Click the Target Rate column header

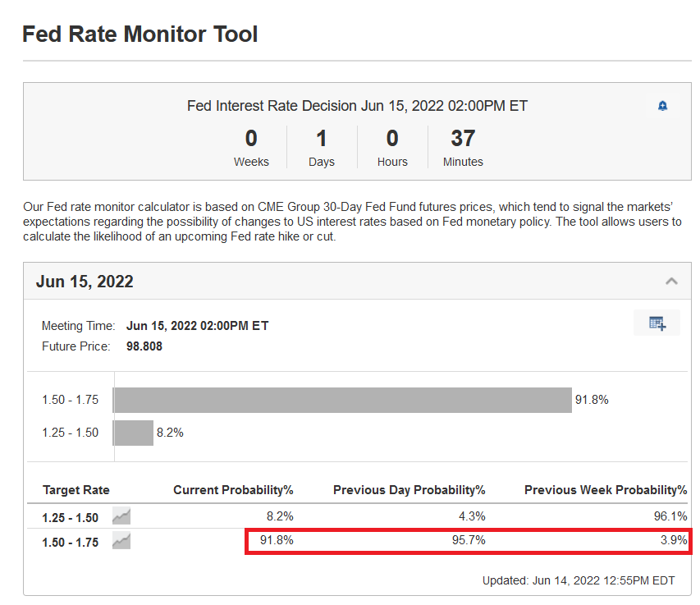[x=75, y=490]
